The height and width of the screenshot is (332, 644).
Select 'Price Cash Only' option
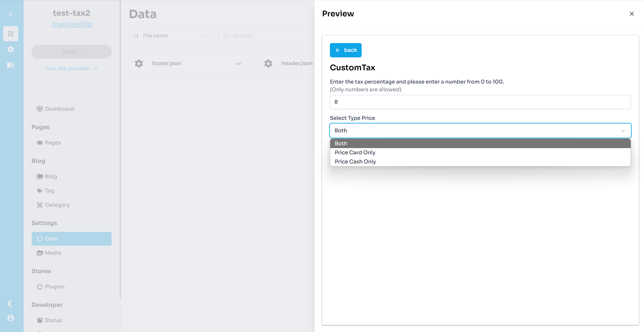coord(355,162)
